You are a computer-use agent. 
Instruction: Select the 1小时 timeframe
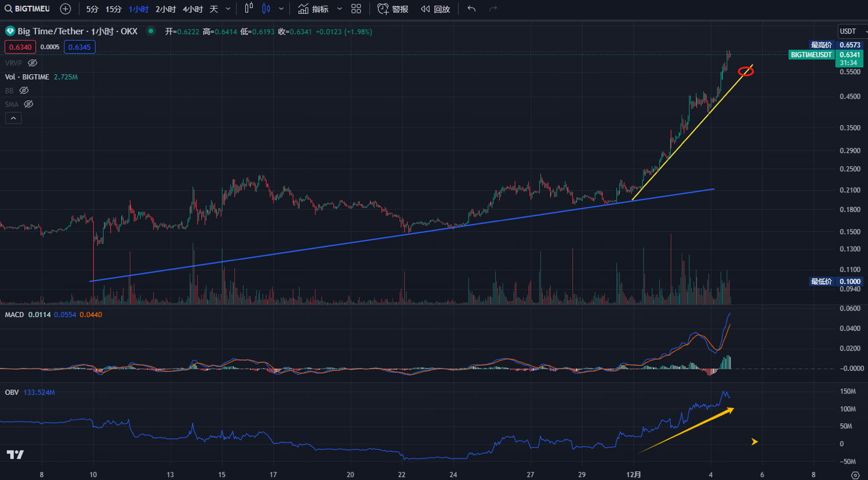tap(139, 9)
